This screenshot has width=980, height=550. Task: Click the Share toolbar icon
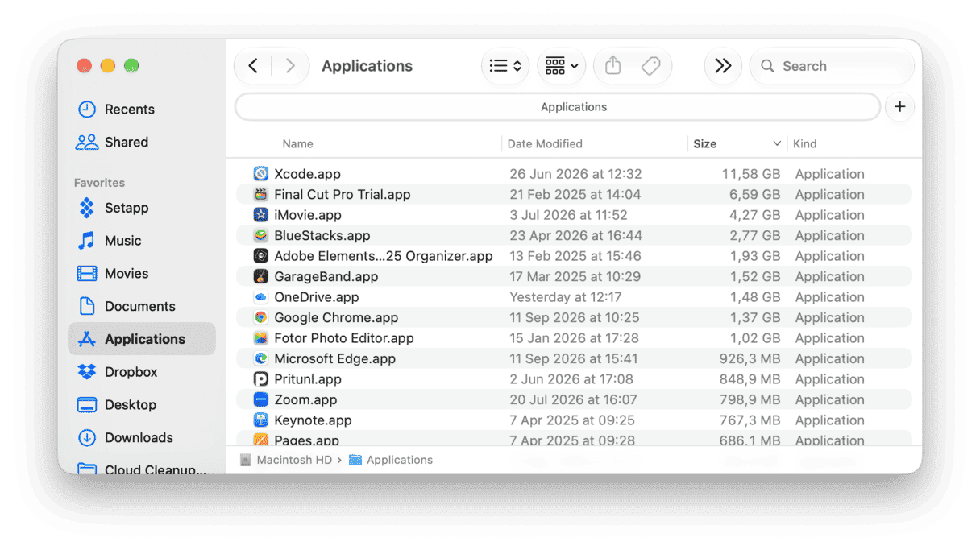click(613, 66)
